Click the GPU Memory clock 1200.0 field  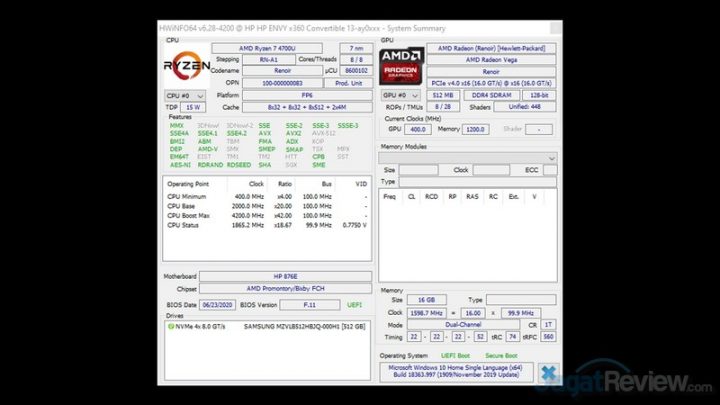click(475, 129)
